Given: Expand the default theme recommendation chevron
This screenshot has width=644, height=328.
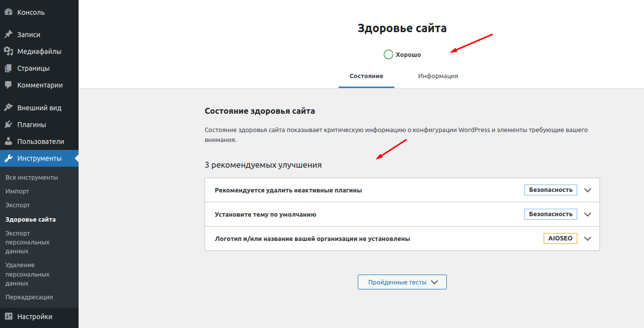Looking at the screenshot, I should coord(588,214).
